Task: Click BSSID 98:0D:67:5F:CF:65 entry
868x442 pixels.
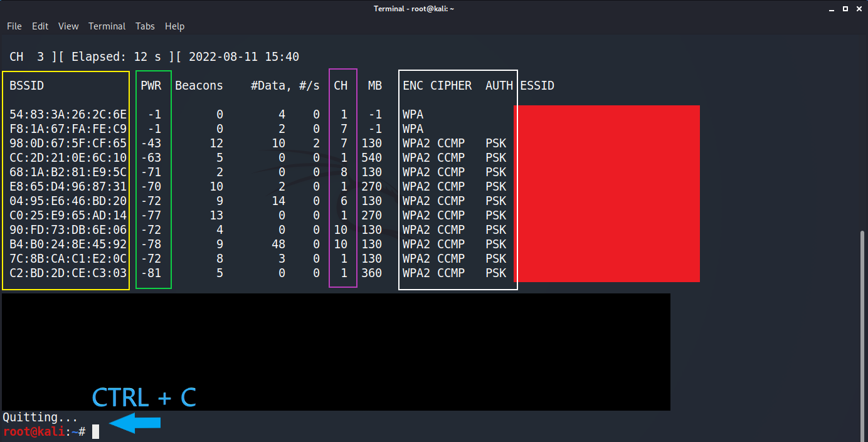Action: click(68, 144)
